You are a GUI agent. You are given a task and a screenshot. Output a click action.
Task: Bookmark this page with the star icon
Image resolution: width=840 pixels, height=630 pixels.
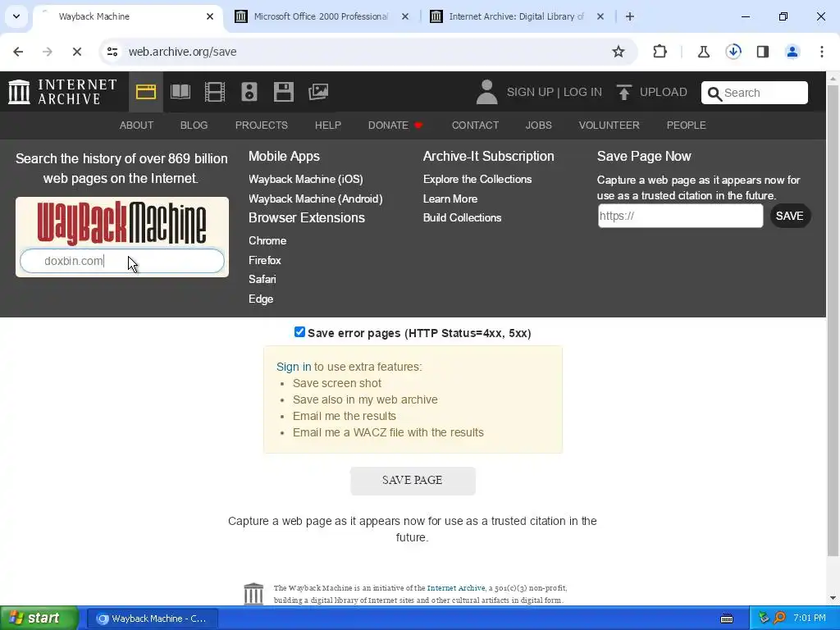click(619, 52)
